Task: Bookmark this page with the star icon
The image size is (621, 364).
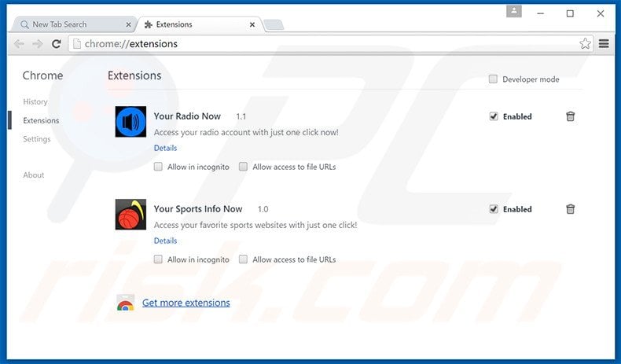Action: tap(585, 43)
